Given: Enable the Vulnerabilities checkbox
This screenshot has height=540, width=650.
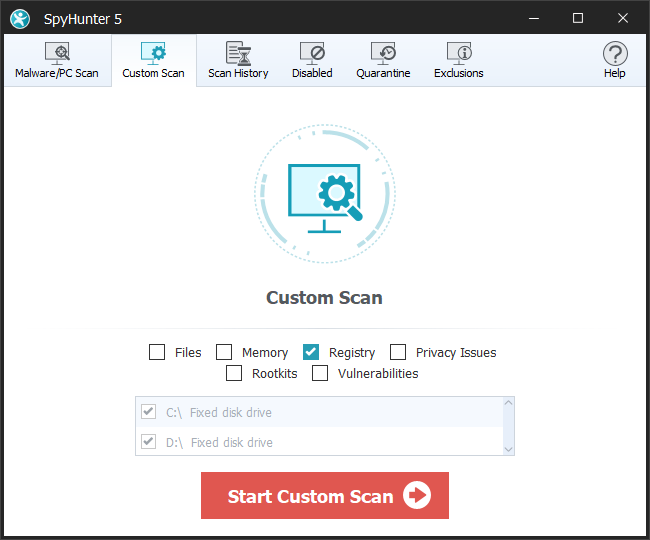Looking at the screenshot, I should pos(320,373).
